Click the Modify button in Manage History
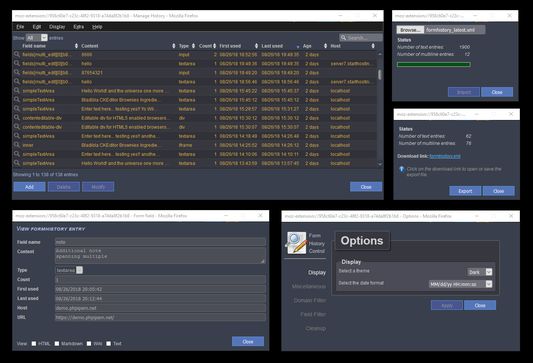This screenshot has height=363, width=533. [98, 187]
